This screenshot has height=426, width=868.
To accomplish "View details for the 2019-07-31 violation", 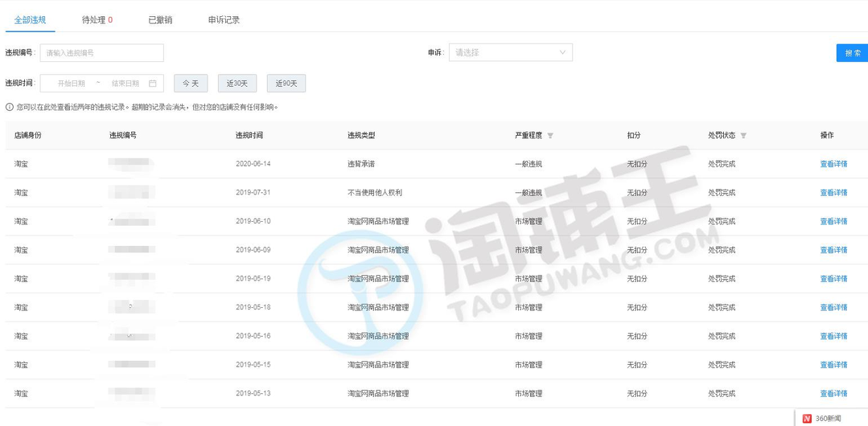I will click(833, 193).
